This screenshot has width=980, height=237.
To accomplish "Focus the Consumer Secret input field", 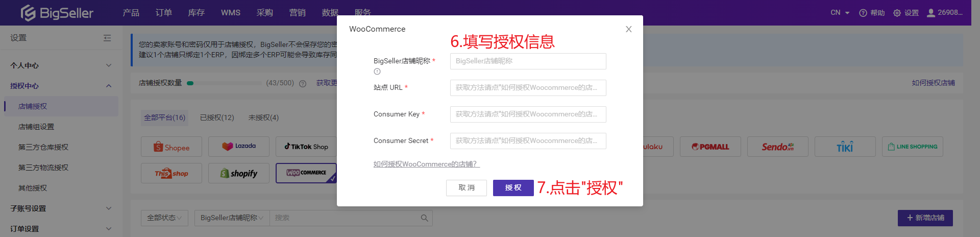I will pos(528,141).
